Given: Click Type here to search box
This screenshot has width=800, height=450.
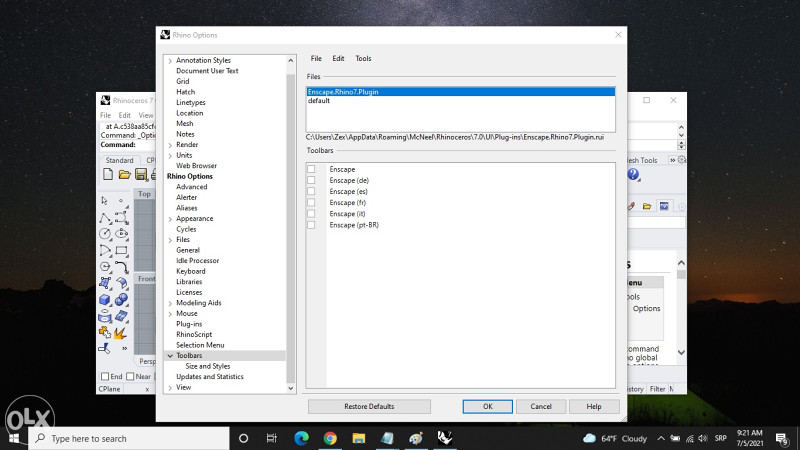Looking at the screenshot, I should (129, 438).
